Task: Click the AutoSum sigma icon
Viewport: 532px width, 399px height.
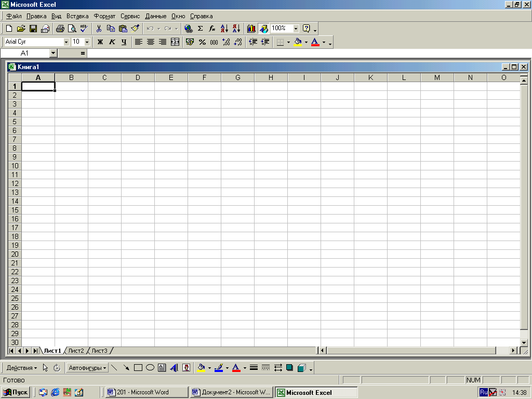Action: (x=200, y=29)
